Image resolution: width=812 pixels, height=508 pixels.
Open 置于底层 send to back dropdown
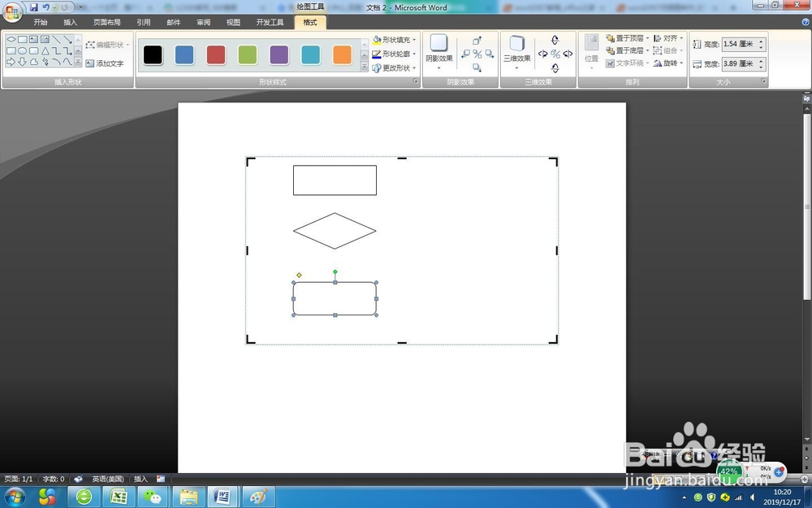627,50
